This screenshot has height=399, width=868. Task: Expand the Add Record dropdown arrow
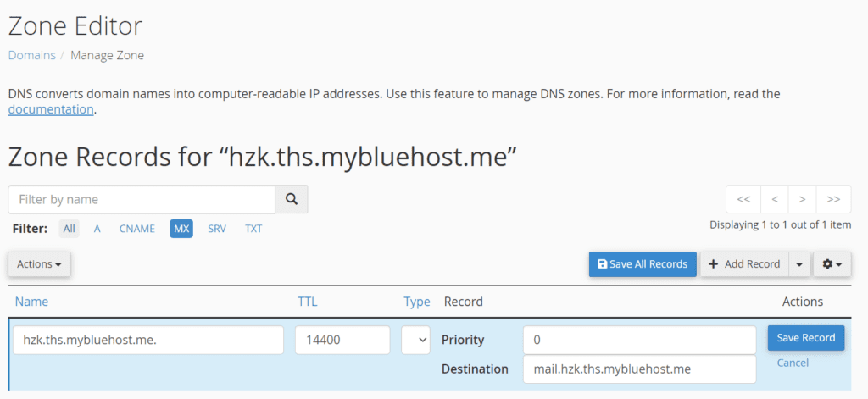tap(798, 264)
